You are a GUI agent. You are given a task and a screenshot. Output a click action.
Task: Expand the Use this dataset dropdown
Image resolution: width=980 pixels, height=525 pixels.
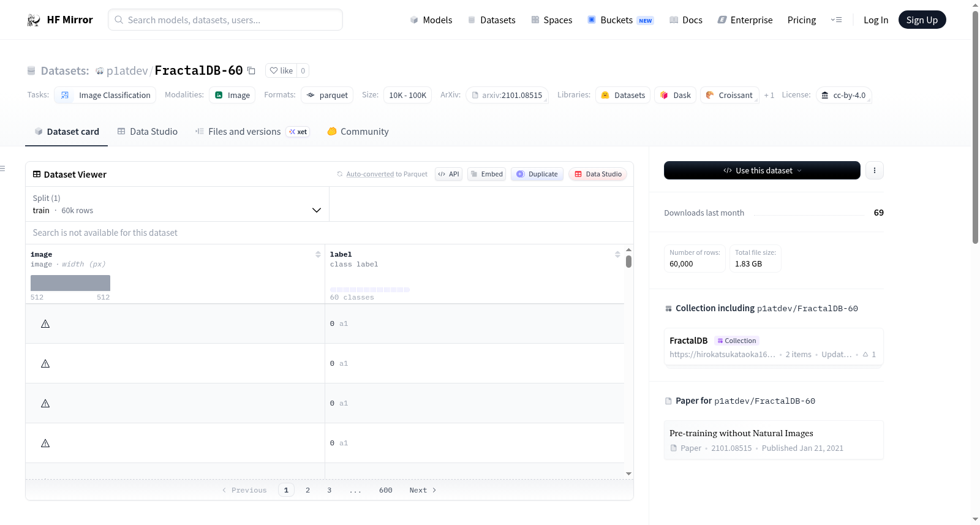(762, 170)
